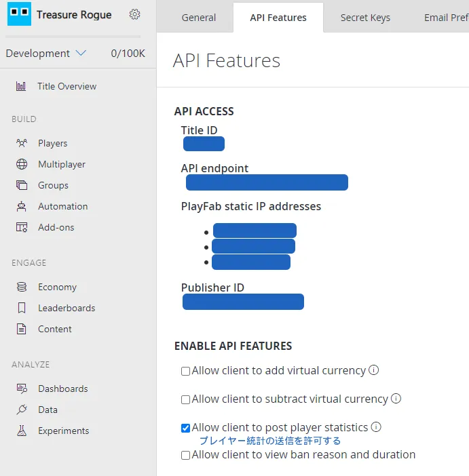Click the Experiments flask icon
The width and height of the screenshot is (469, 476).
(22, 431)
